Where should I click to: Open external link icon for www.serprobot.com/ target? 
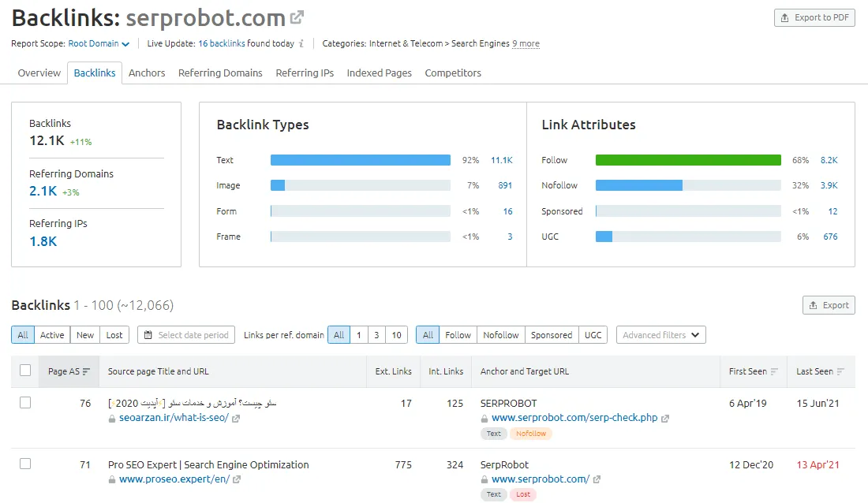[597, 480]
